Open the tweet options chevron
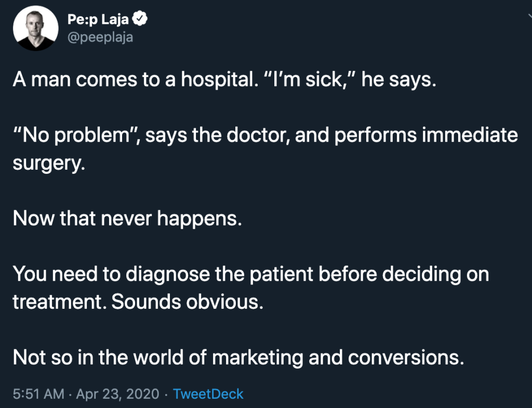This screenshot has height=408, width=532. [x=529, y=16]
